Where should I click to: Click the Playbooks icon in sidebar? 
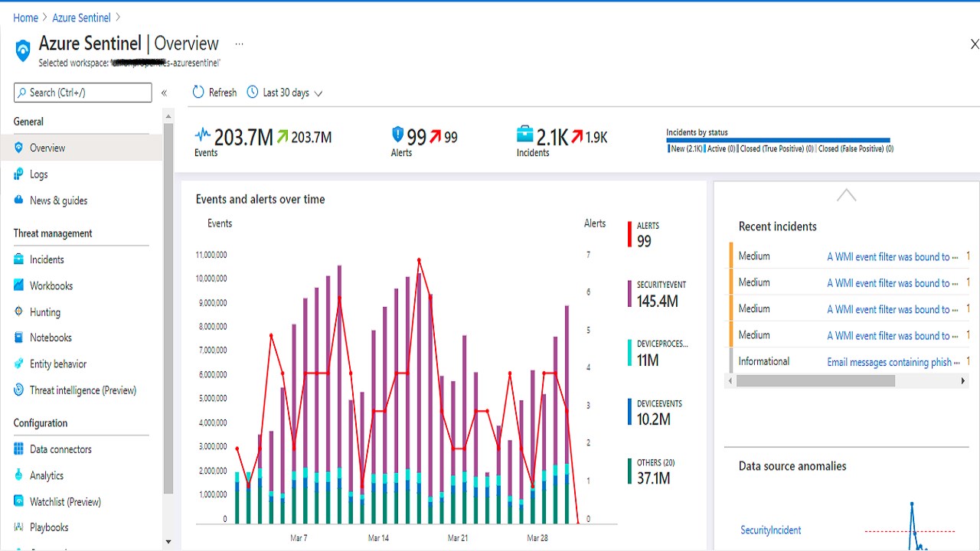pos(19,527)
